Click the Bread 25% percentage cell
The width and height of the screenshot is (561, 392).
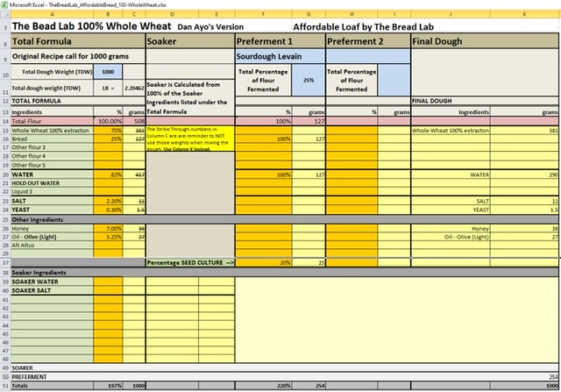[x=108, y=139]
